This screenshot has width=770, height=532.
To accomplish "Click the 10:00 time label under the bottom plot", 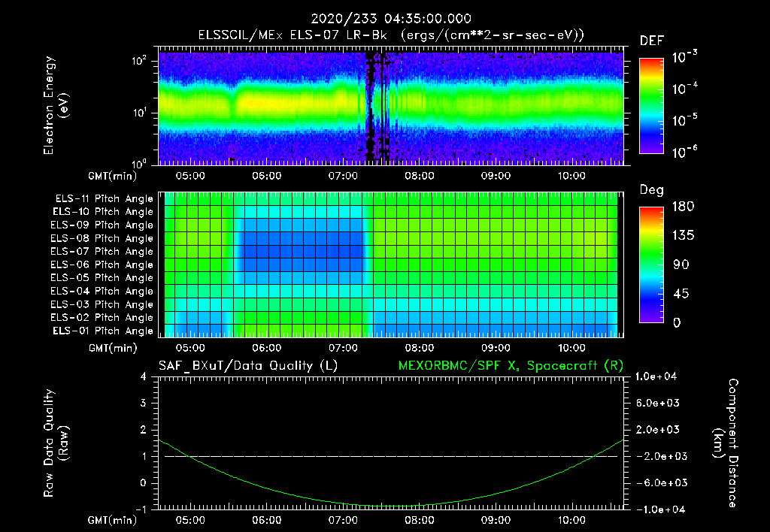I will point(571,520).
